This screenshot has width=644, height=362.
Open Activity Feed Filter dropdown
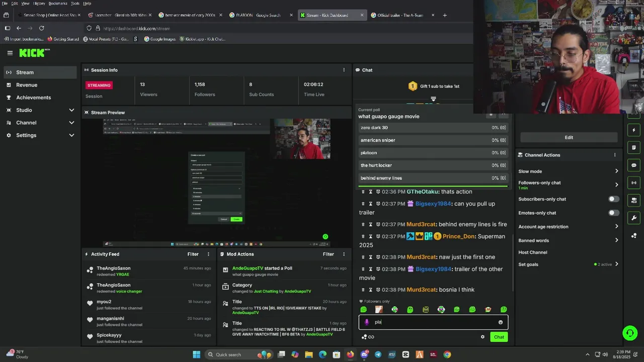[x=193, y=254]
